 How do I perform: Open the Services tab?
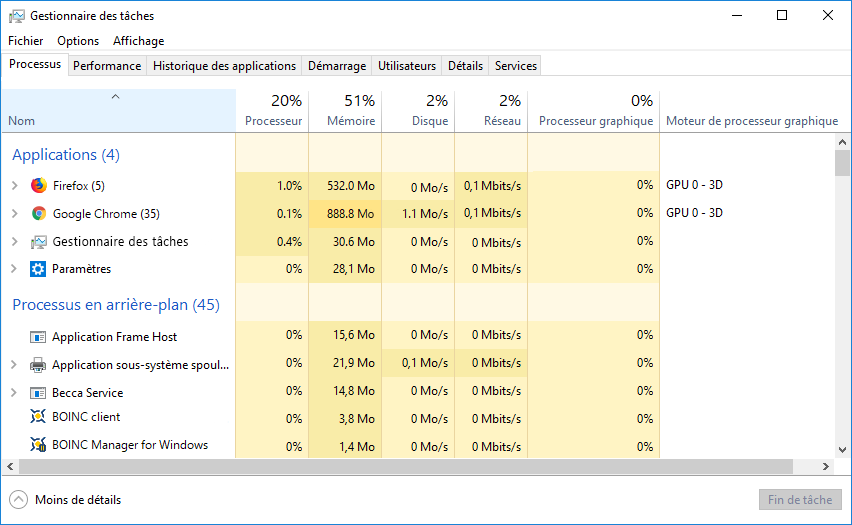tap(516, 66)
